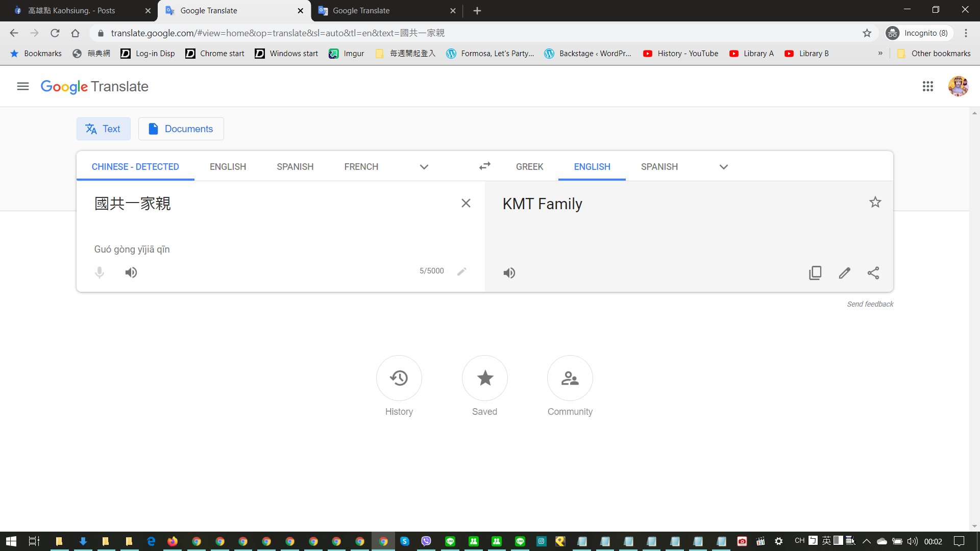The height and width of the screenshot is (551, 980).
Task: Bookmark this page with the star
Action: point(867,33)
